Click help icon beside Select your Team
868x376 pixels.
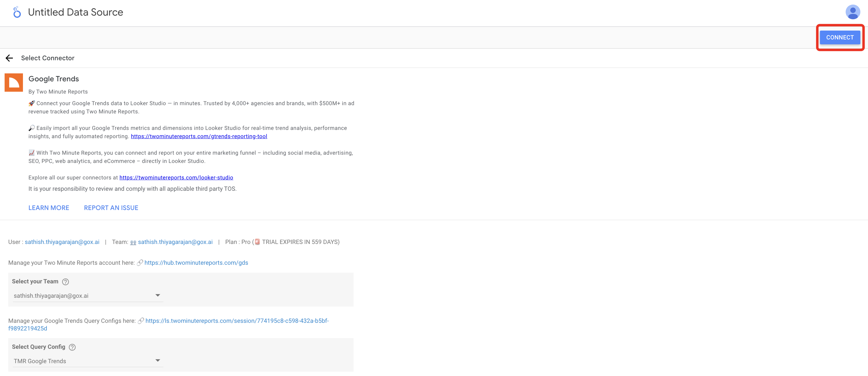(x=66, y=282)
